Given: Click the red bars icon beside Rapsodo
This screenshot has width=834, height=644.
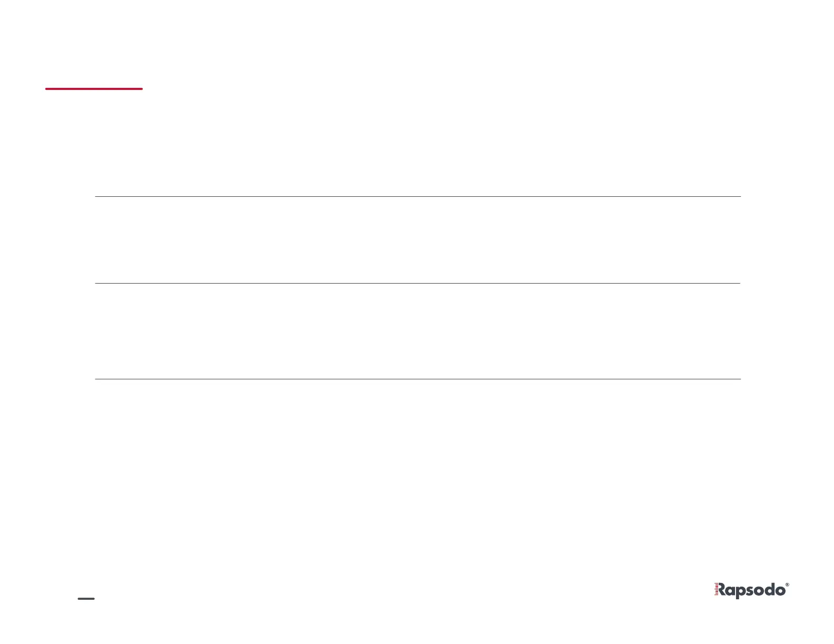Looking at the screenshot, I should click(716, 590).
